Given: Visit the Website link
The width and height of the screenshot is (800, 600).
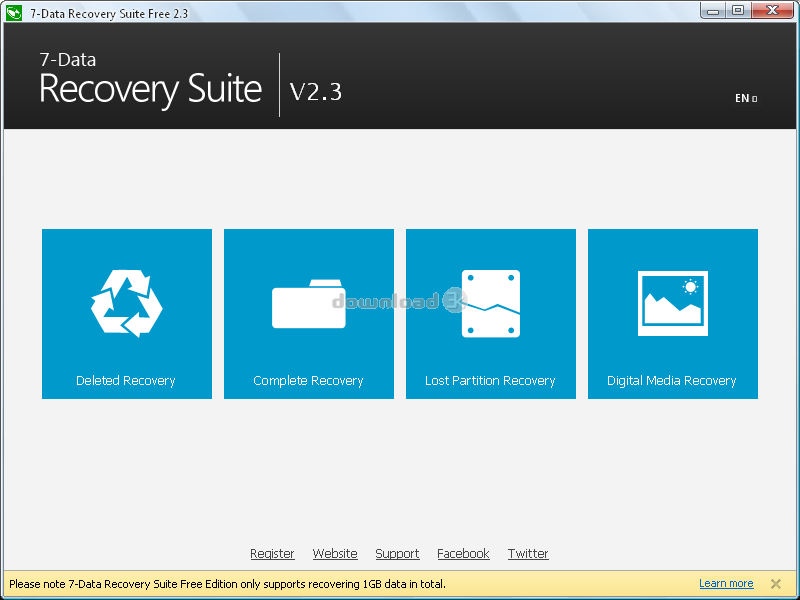Looking at the screenshot, I should (335, 554).
